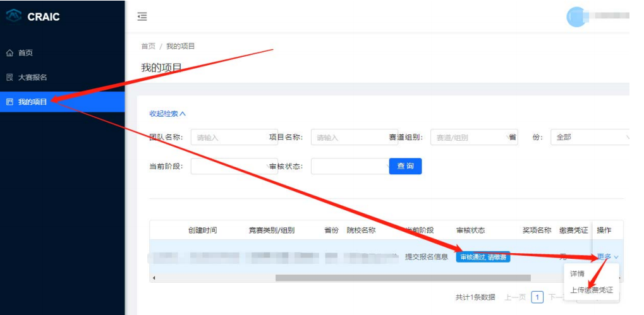Open the 当前阶段 dropdown

pos(233,166)
